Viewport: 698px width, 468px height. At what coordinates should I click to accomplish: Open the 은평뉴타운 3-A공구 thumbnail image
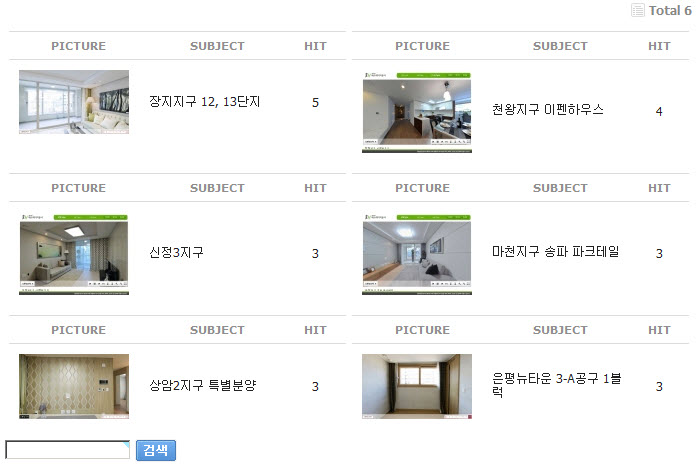pyautogui.click(x=417, y=386)
